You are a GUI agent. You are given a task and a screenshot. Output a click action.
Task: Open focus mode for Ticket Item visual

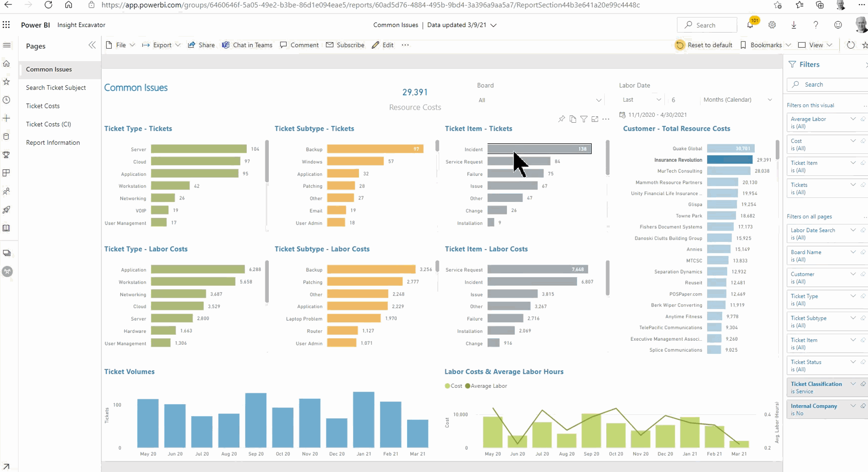(595, 119)
